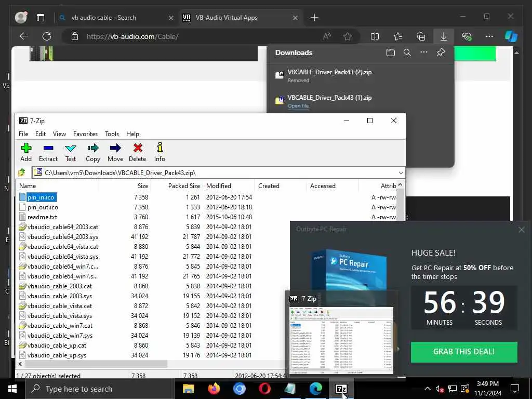Open Edge tab actions menu icon
This screenshot has height=399, width=532.
[41, 18]
